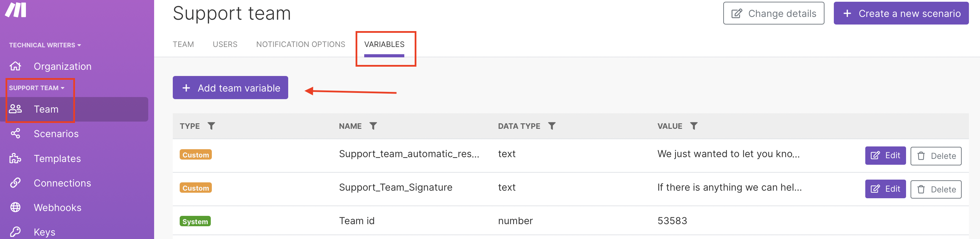The height and width of the screenshot is (239, 980).
Task: Delete the Support_Team_Signature variable
Action: [x=936, y=189]
